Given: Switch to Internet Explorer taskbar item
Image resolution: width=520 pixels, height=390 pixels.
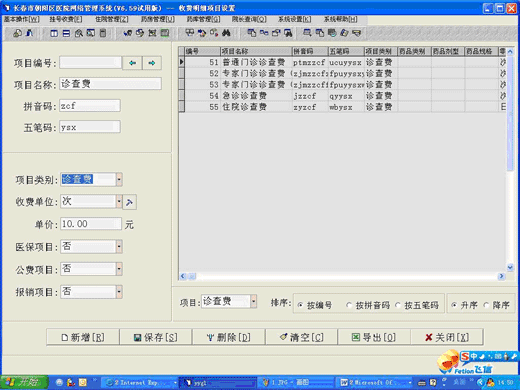Looking at the screenshot, I should pyautogui.click(x=140, y=382).
